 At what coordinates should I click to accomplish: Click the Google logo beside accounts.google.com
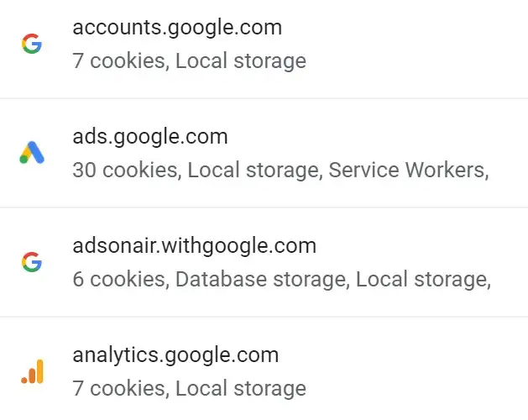32,44
